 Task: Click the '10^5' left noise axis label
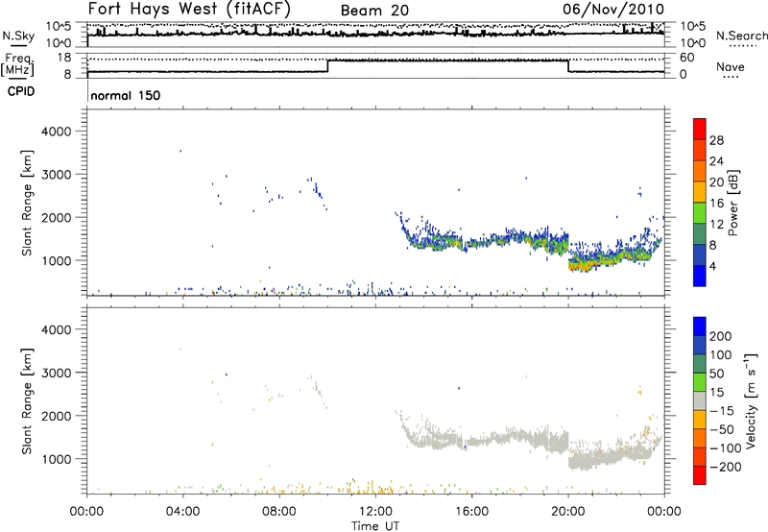click(x=59, y=27)
